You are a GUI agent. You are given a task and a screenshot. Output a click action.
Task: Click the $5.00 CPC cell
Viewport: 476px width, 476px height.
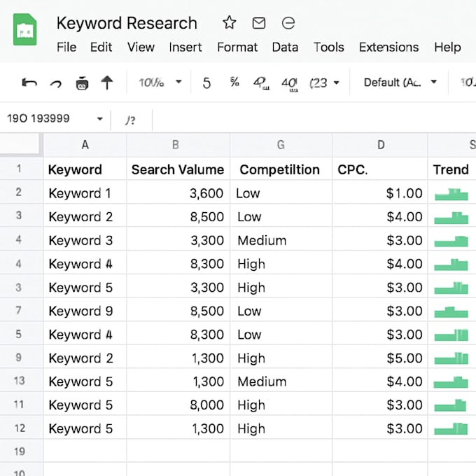[380, 358]
